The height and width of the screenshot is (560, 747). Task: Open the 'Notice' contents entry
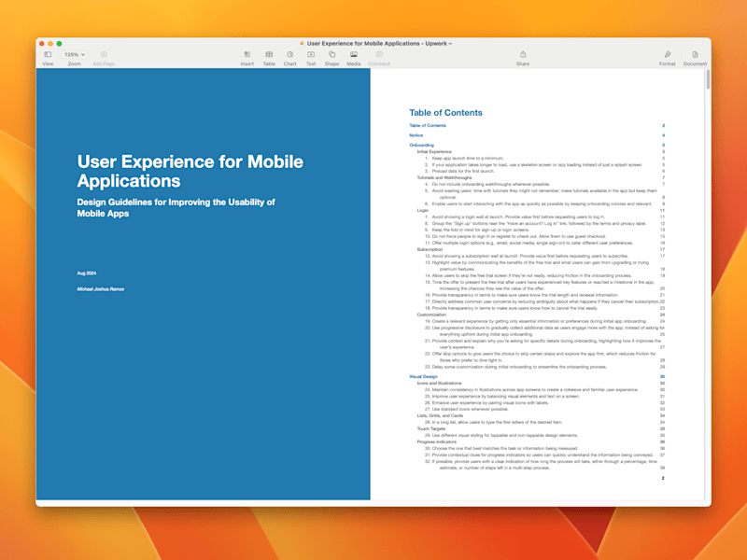(416, 135)
